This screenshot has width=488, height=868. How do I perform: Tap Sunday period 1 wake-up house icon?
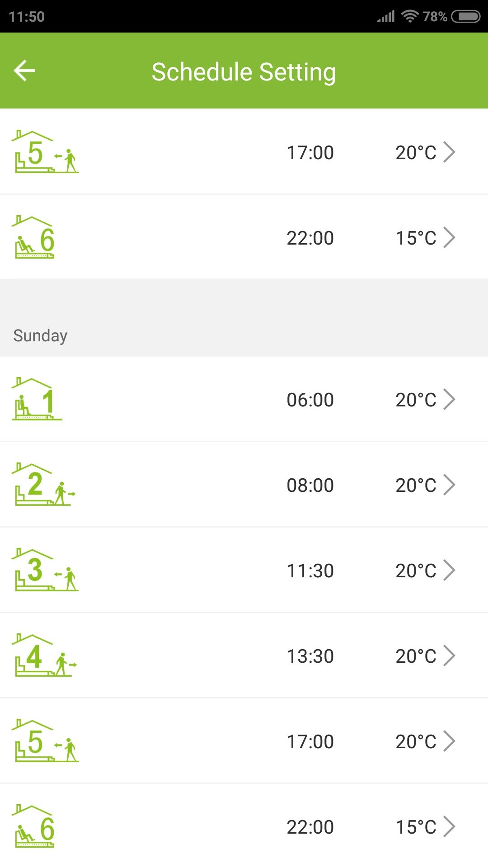[37, 399]
